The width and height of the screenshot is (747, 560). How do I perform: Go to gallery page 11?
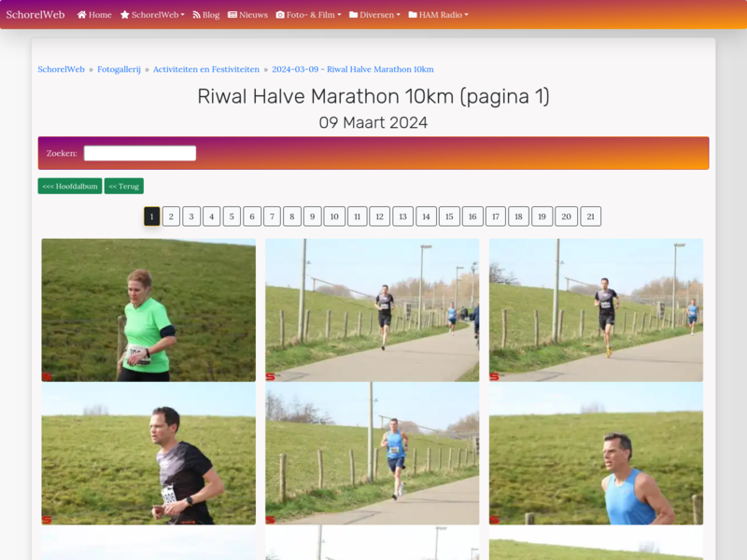pos(358,217)
